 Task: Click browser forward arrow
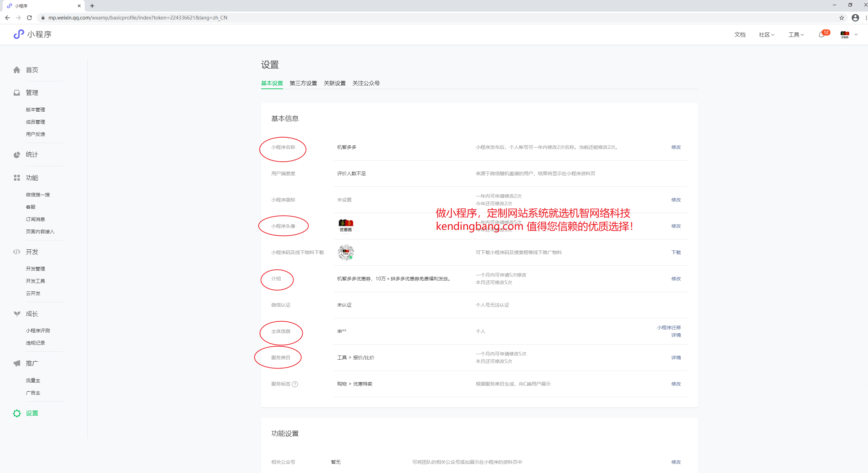coord(18,18)
